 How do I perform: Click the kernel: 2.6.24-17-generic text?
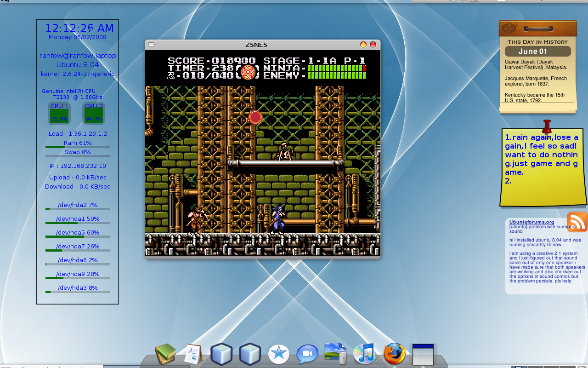click(x=78, y=74)
